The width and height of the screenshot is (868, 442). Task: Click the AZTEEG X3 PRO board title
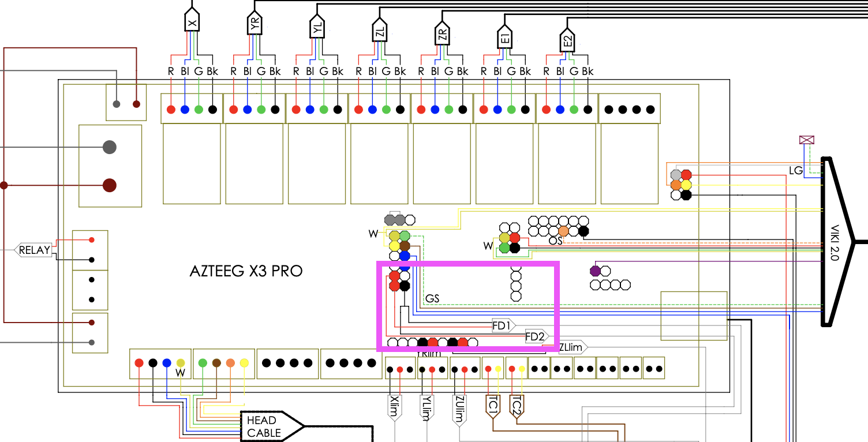click(x=246, y=271)
